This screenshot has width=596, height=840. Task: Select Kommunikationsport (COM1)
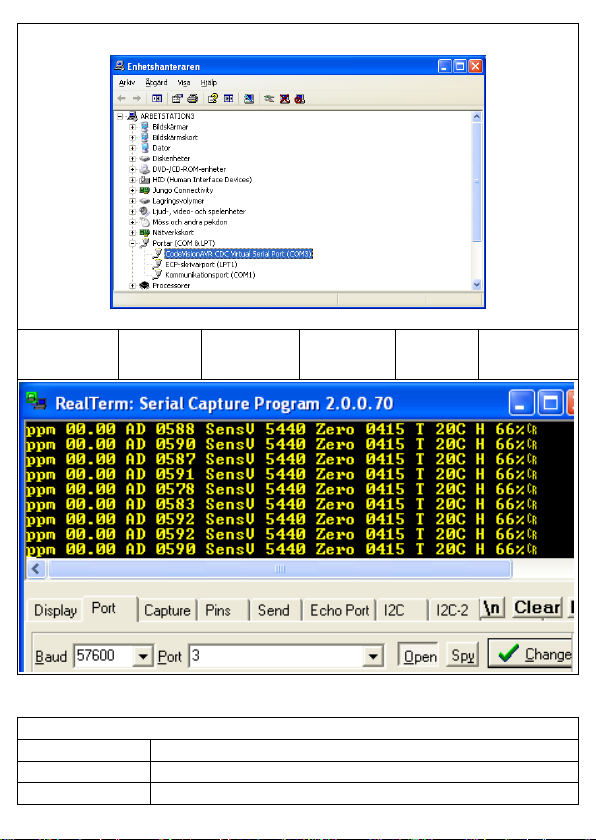pos(210,275)
